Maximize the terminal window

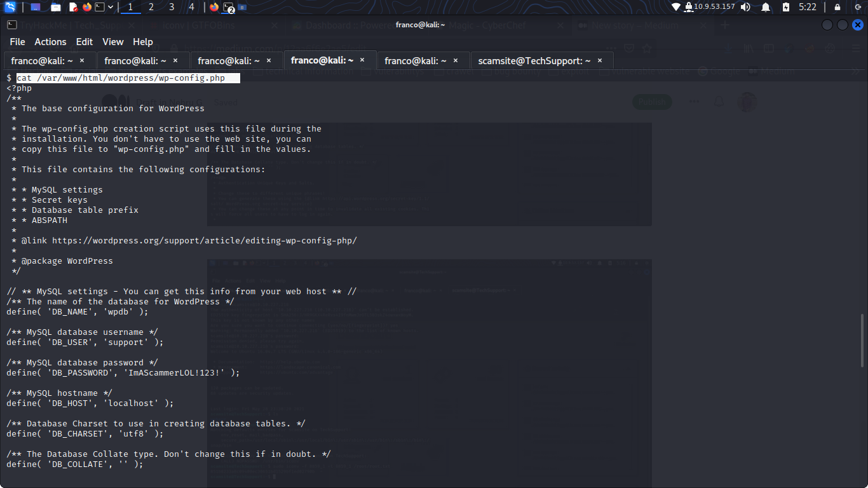(843, 25)
